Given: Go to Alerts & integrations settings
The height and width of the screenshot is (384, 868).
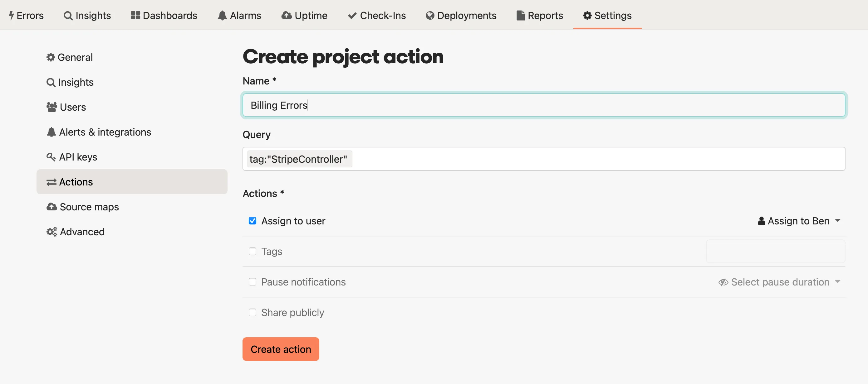Looking at the screenshot, I should [x=105, y=132].
